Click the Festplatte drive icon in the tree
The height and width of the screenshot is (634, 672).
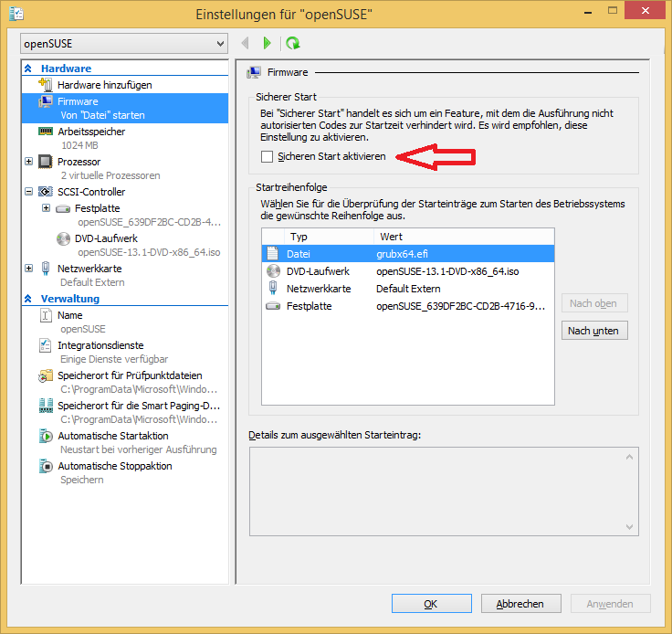click(x=63, y=209)
